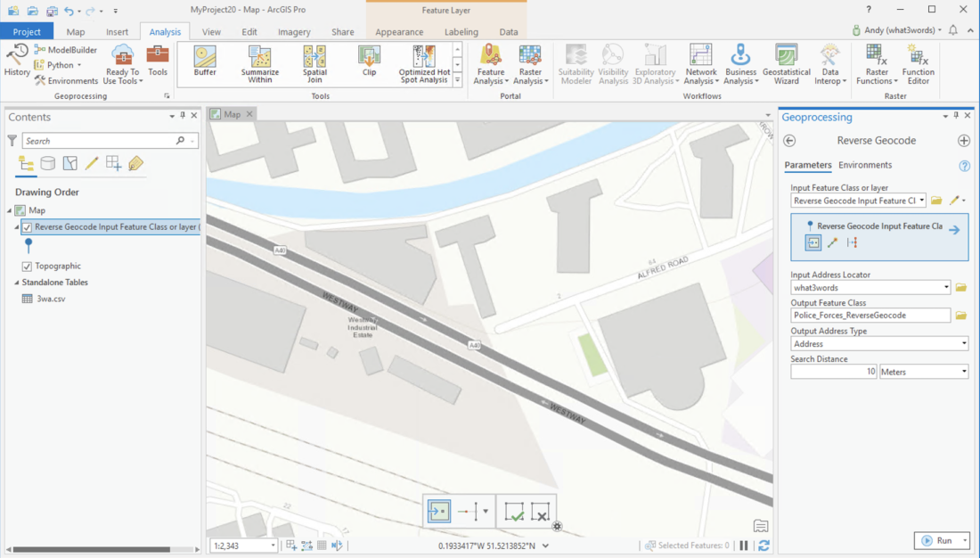Pause map drawing in status bar
Screen dimensions: 980x558
click(x=744, y=546)
